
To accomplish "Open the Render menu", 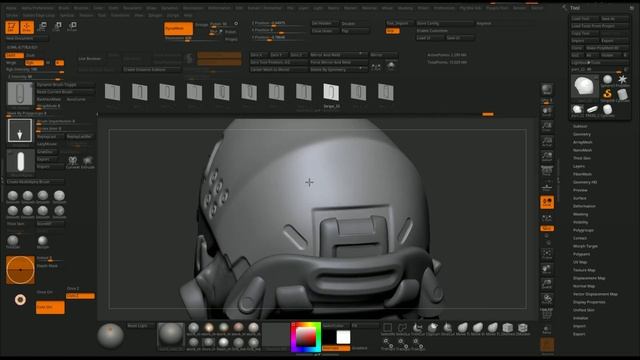I will pyautogui.click(x=519, y=8).
